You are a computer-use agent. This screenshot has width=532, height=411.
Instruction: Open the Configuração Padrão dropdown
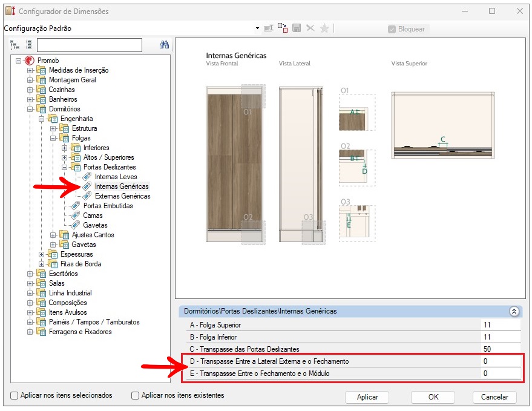pyautogui.click(x=258, y=28)
